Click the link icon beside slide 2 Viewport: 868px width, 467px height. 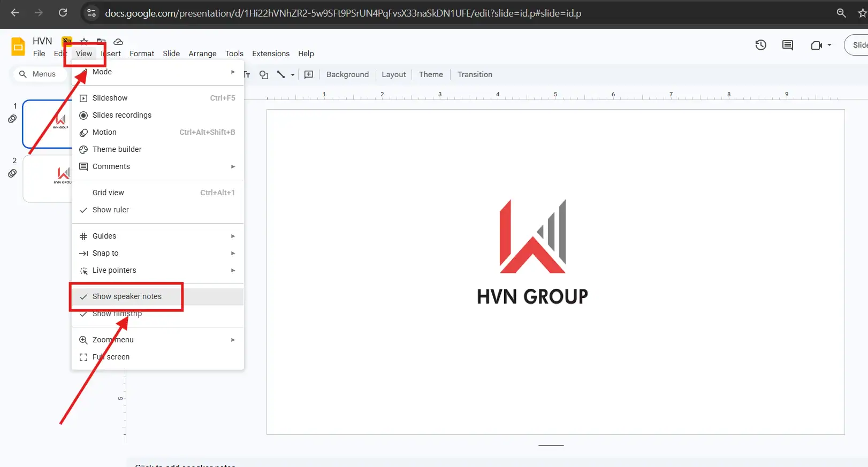coord(12,173)
